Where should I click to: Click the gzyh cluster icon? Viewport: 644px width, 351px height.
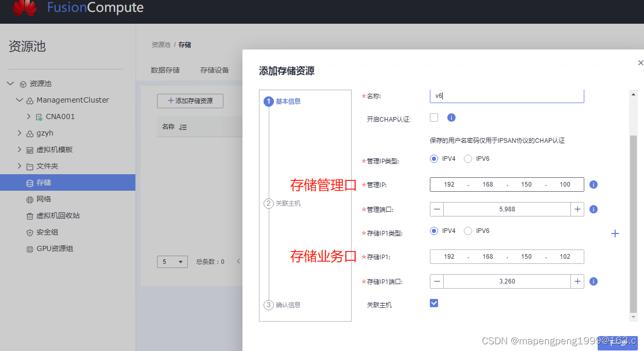coord(30,133)
